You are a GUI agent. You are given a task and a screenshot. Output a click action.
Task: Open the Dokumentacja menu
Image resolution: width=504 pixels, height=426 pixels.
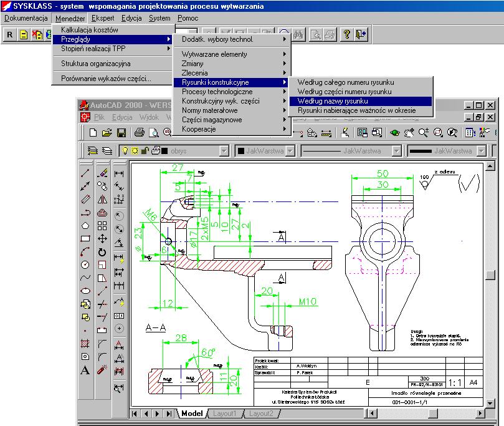point(26,18)
